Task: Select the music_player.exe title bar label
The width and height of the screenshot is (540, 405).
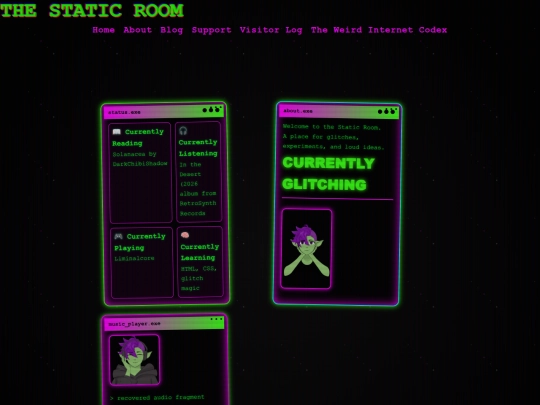Action: (x=134, y=324)
